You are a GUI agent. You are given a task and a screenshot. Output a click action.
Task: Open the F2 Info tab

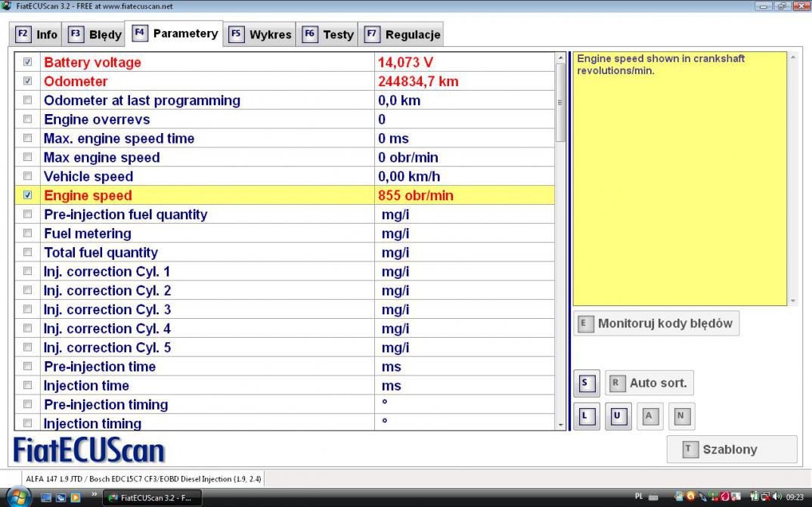pyautogui.click(x=36, y=35)
